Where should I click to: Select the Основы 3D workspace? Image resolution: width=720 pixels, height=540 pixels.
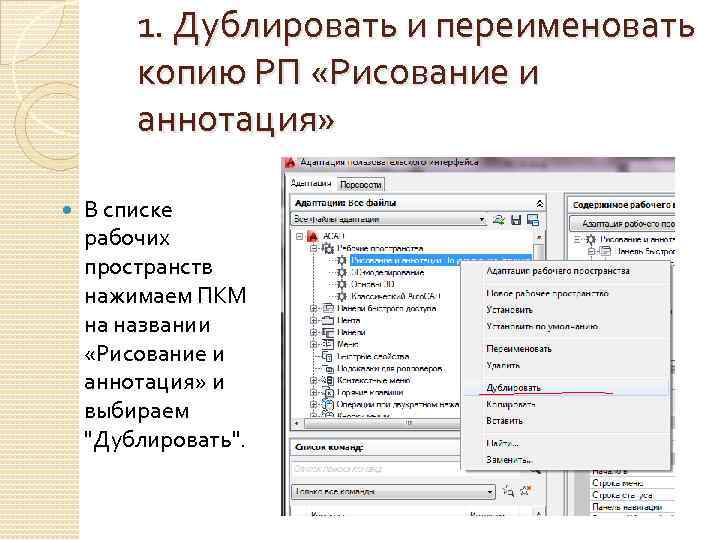[x=372, y=284]
